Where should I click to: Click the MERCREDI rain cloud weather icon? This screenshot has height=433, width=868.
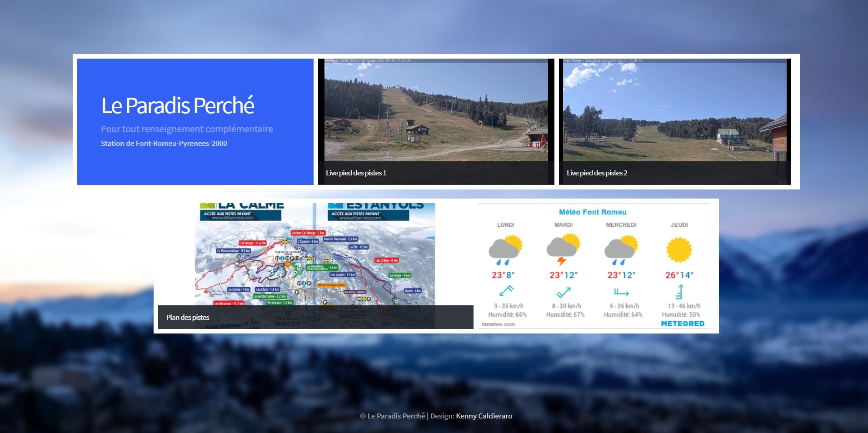[621, 250]
